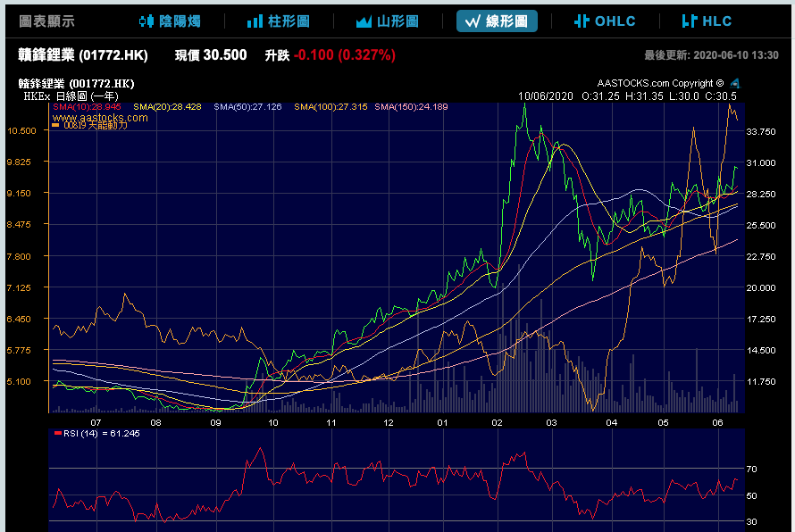The height and width of the screenshot is (532, 795).
Task: Switch to mountain chart (山形圖) tab
Action: click(x=388, y=21)
